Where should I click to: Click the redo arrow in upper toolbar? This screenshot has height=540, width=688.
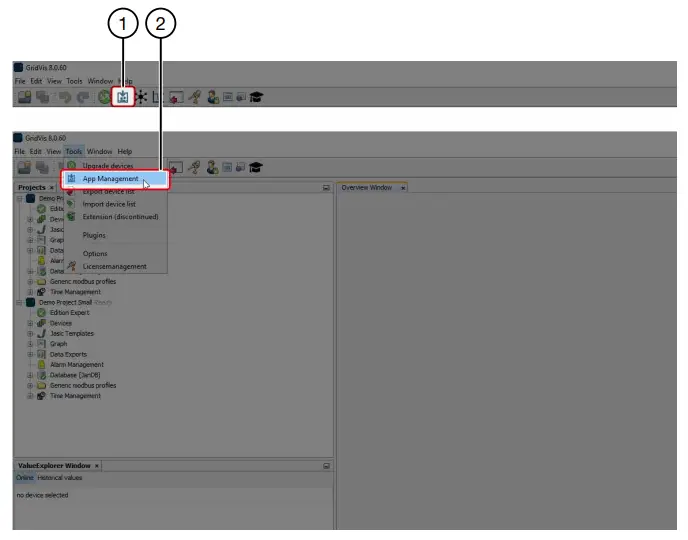point(83,97)
